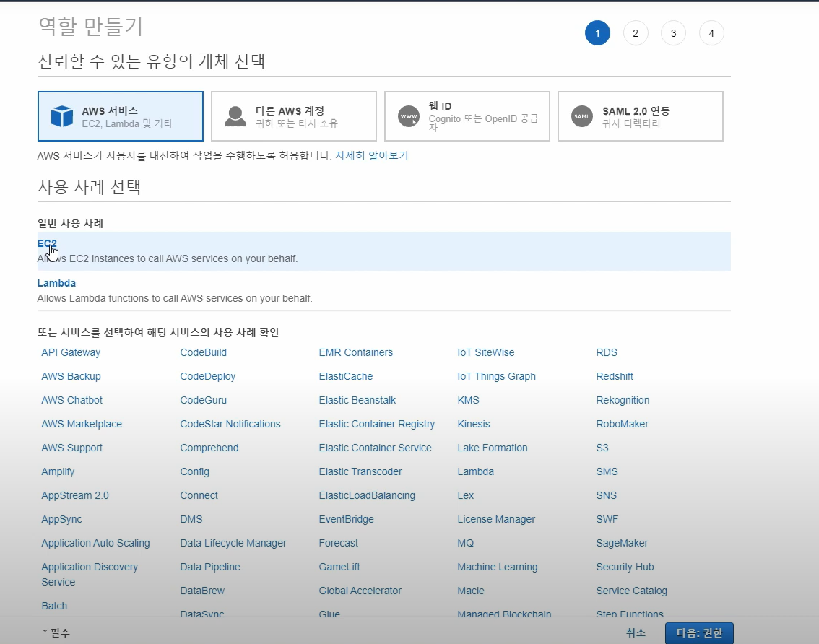Select Lambda in the services list

coord(476,471)
